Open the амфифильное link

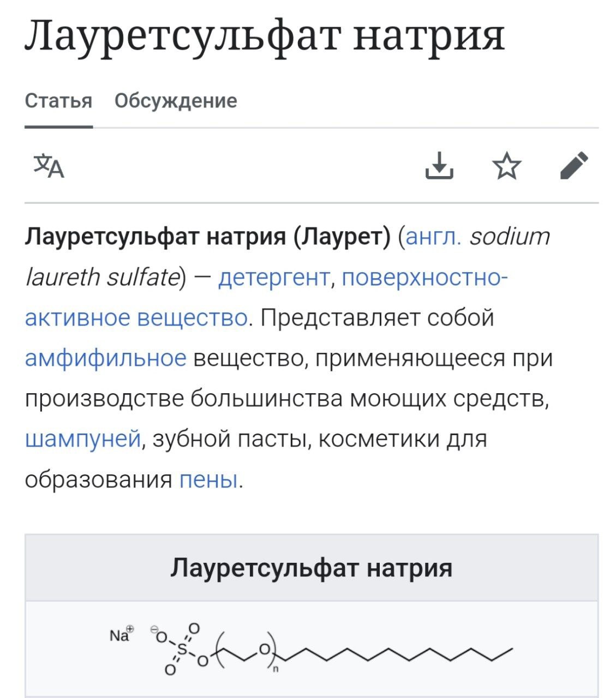click(x=106, y=358)
